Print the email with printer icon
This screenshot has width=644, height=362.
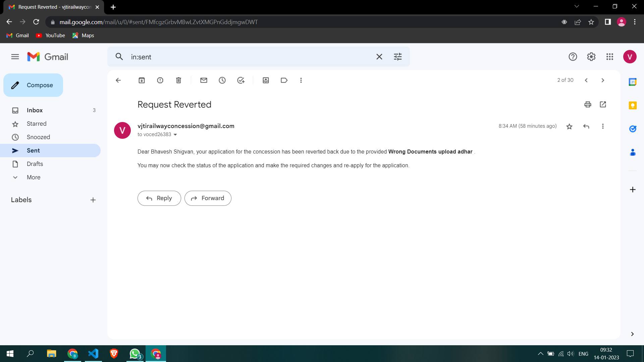[588, 105]
